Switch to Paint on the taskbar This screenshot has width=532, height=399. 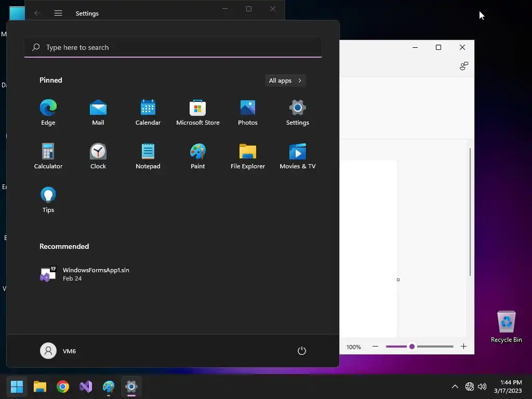pyautogui.click(x=109, y=387)
